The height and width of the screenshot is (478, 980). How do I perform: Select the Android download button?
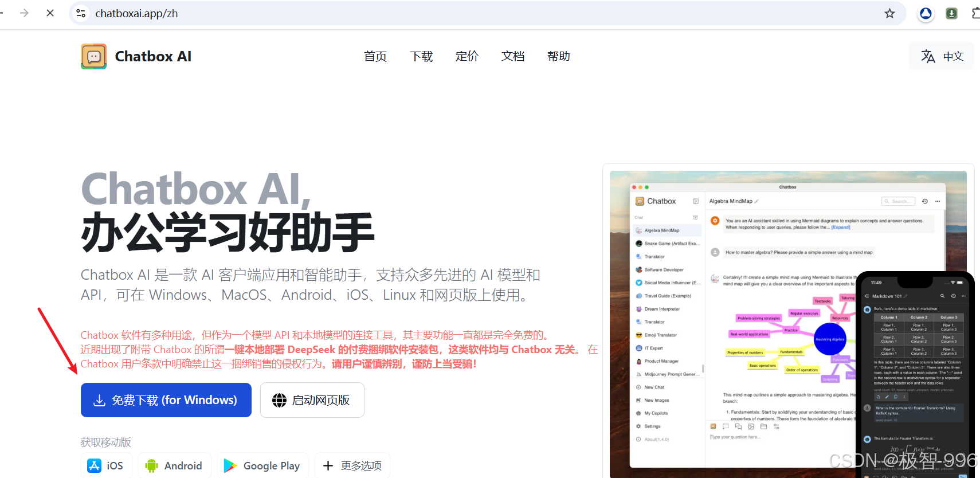pos(174,465)
